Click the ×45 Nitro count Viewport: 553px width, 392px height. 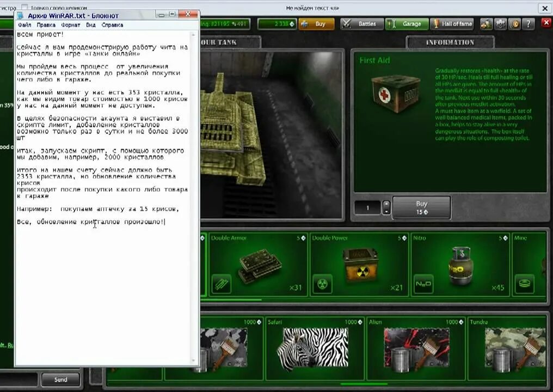click(497, 288)
